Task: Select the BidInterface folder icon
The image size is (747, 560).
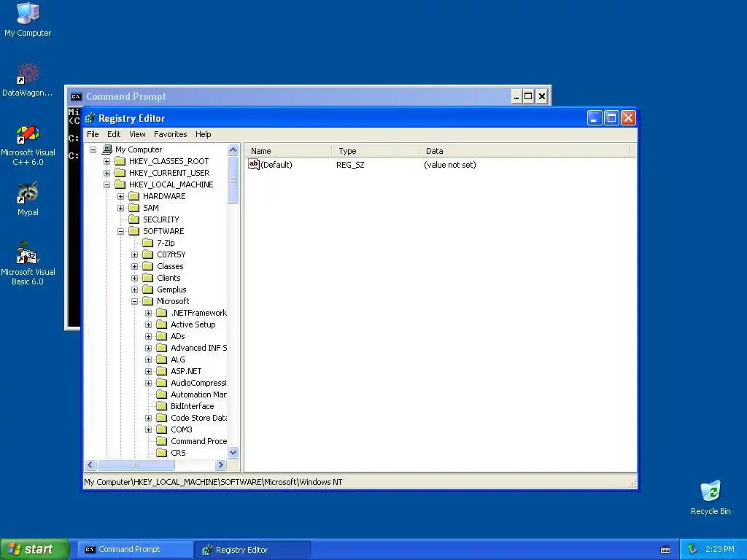Action: coord(162,406)
